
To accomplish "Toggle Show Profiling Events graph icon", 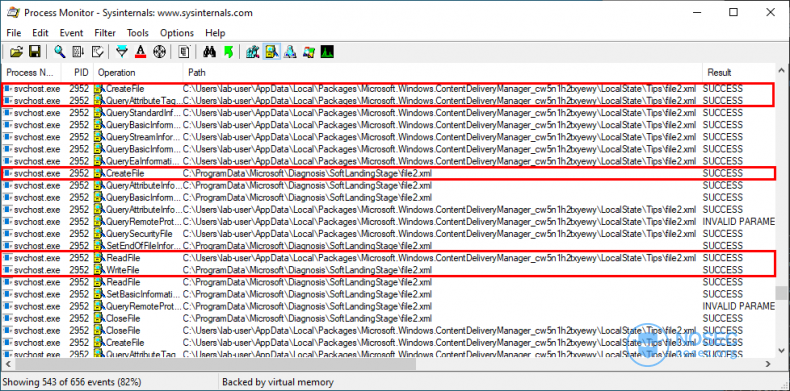I will [x=327, y=51].
